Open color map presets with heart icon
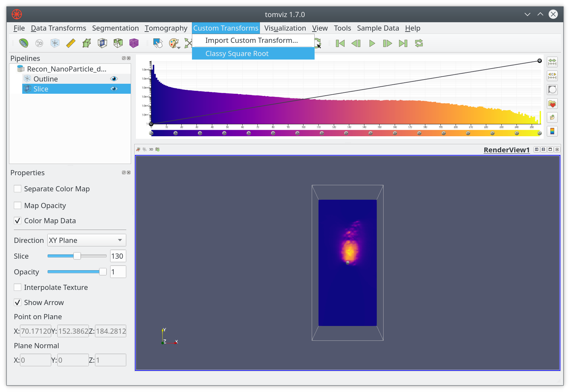Screen dimensions: 570x392 pos(552,104)
